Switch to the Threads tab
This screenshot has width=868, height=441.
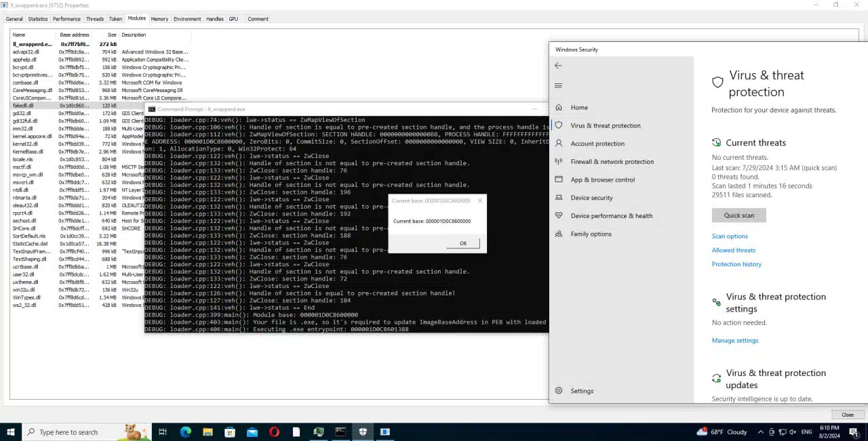tap(95, 19)
